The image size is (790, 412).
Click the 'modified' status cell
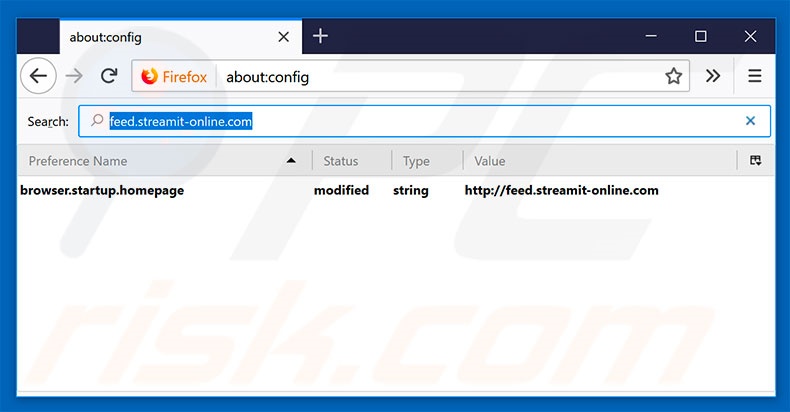tap(341, 190)
